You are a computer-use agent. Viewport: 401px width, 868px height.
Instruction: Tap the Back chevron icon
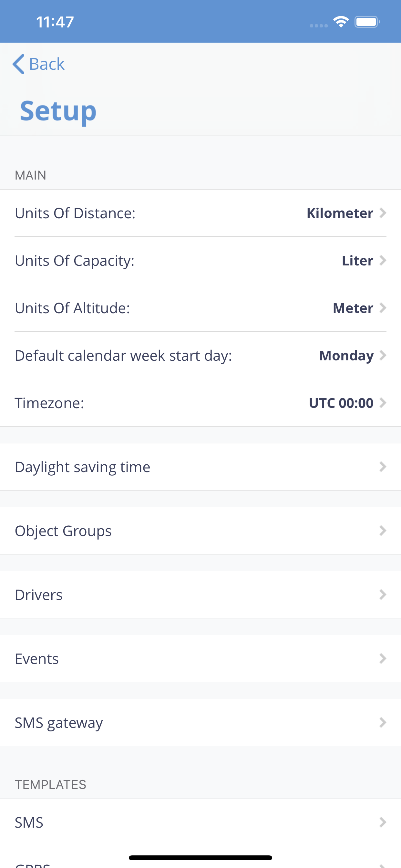[18, 64]
